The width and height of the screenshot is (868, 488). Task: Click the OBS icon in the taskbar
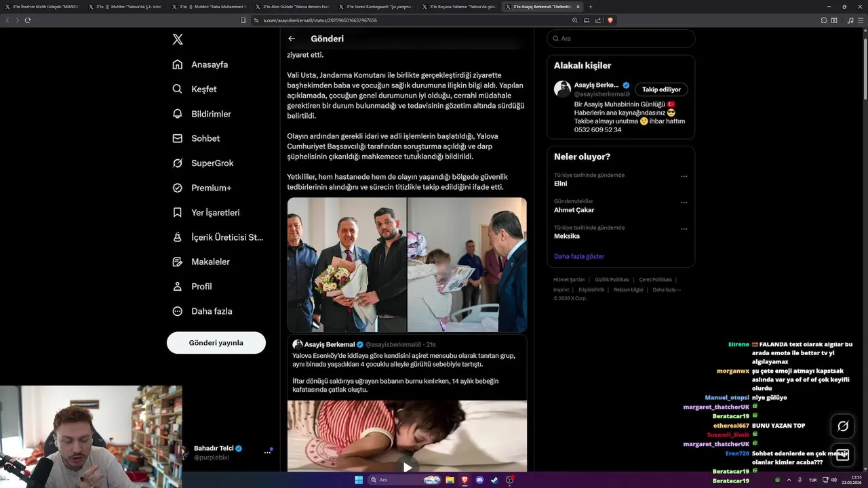pyautogui.click(x=509, y=480)
